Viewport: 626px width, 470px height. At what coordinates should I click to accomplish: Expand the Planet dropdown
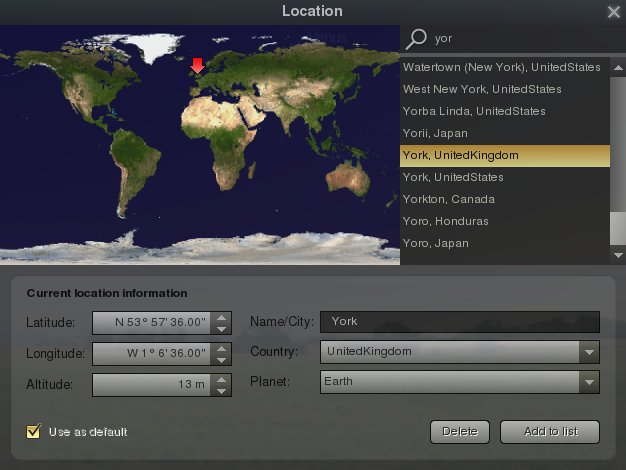pyautogui.click(x=590, y=382)
